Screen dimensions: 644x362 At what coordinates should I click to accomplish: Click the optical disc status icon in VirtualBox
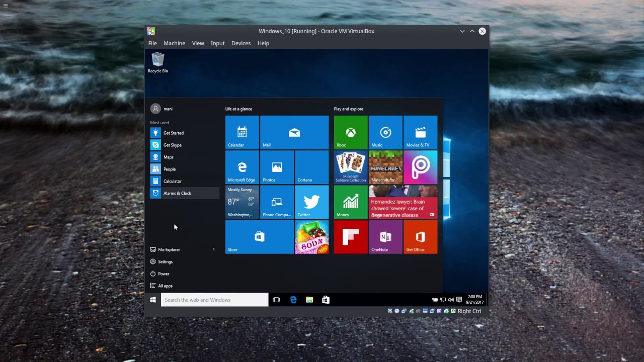[x=397, y=311]
